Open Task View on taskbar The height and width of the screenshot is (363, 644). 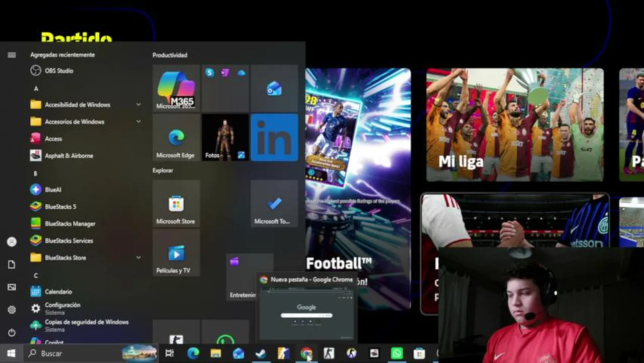[x=170, y=353]
